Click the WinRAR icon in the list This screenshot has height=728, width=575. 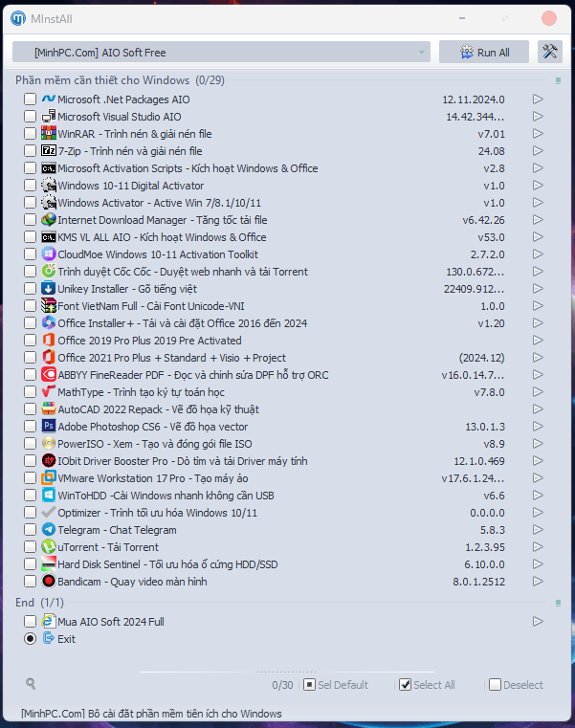click(x=49, y=134)
